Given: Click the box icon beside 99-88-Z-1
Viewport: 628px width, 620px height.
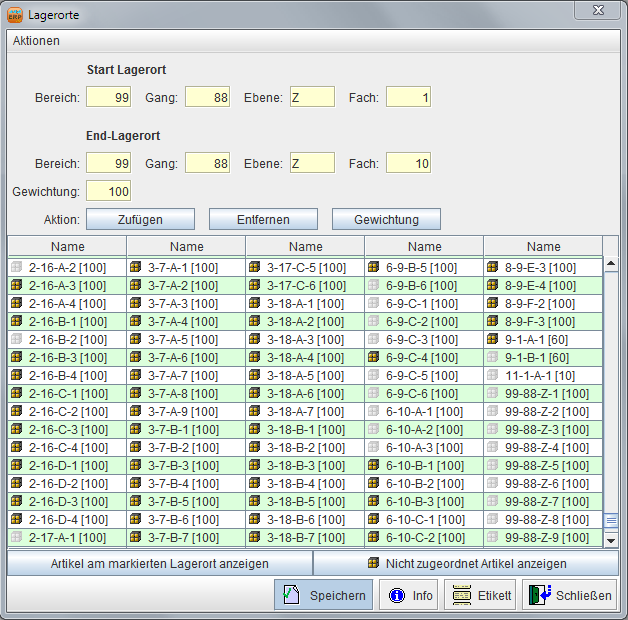Looking at the screenshot, I should (x=493, y=394).
